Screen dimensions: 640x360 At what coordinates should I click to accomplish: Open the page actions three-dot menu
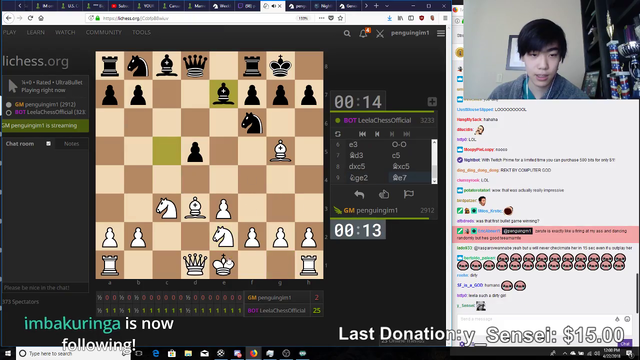coord(322,18)
